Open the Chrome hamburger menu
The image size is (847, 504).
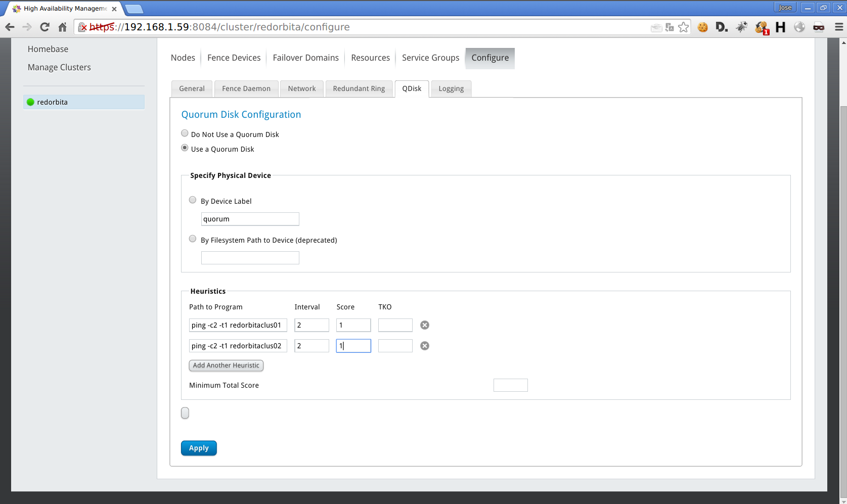(x=838, y=27)
